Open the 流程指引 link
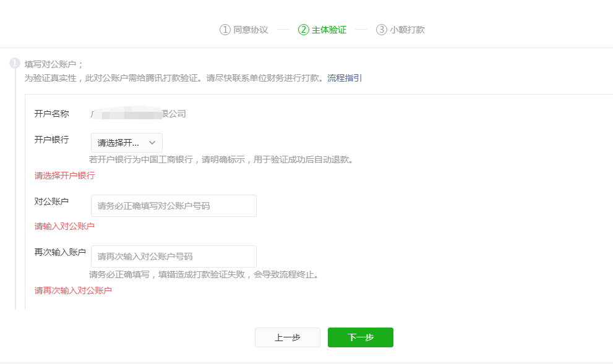613x364 pixels. coord(345,78)
